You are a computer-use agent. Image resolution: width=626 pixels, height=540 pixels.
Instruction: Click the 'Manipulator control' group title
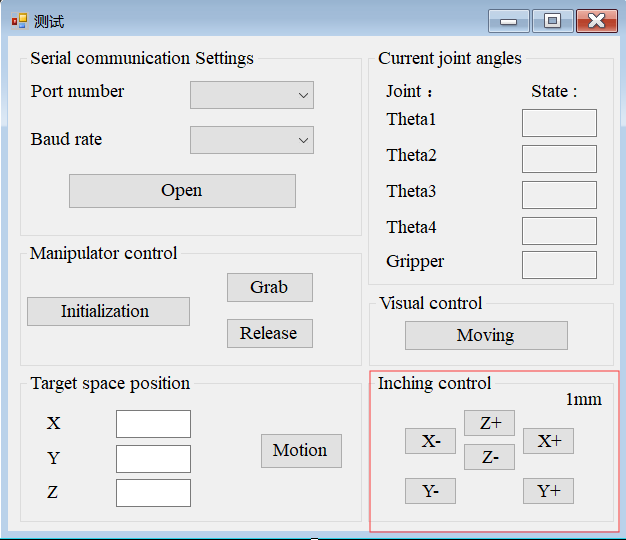point(103,253)
